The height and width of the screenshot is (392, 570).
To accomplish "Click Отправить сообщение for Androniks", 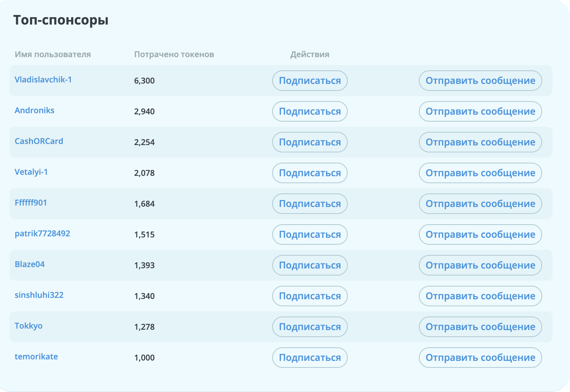I will [x=481, y=111].
